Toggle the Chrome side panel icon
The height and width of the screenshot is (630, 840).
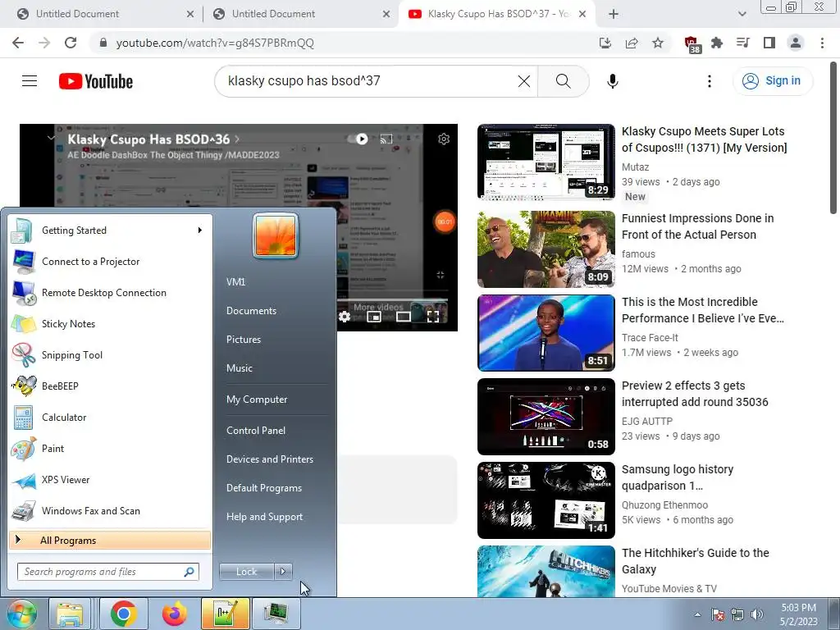click(769, 43)
